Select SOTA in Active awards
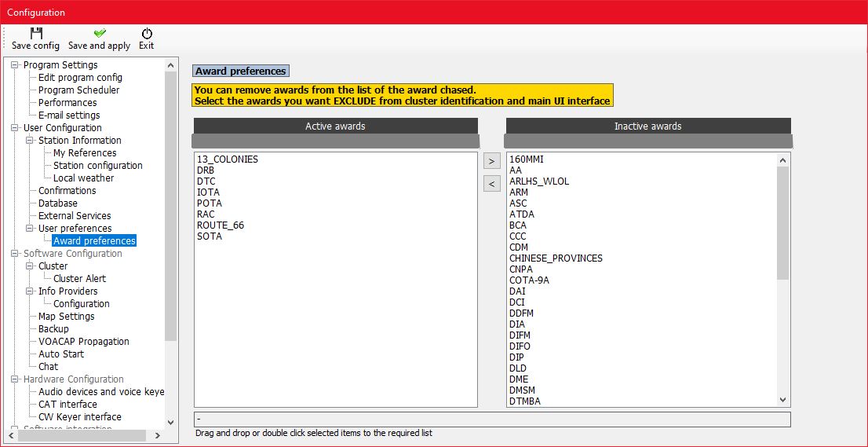The height and width of the screenshot is (447, 868). 210,236
